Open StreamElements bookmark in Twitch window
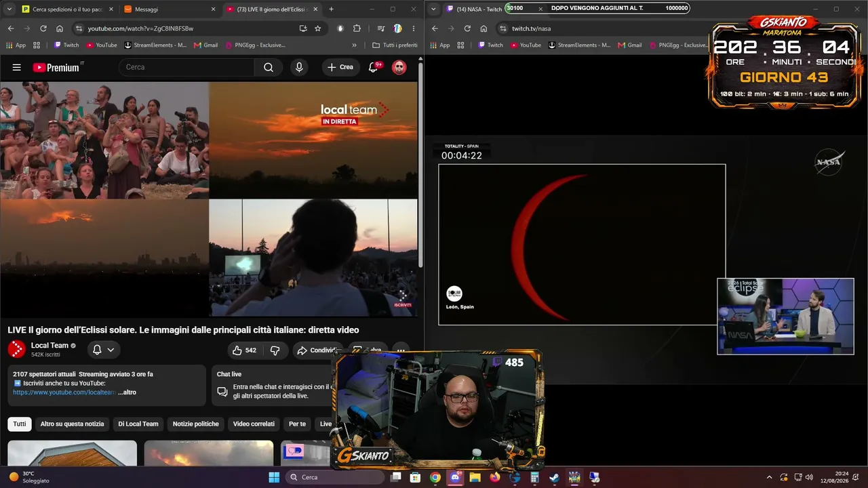868x488 pixels. 580,45
